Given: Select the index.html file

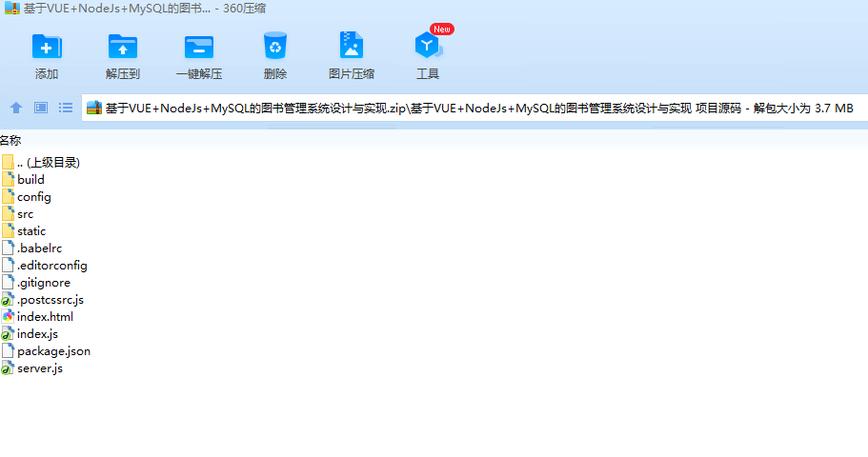Looking at the screenshot, I should tap(45, 316).
